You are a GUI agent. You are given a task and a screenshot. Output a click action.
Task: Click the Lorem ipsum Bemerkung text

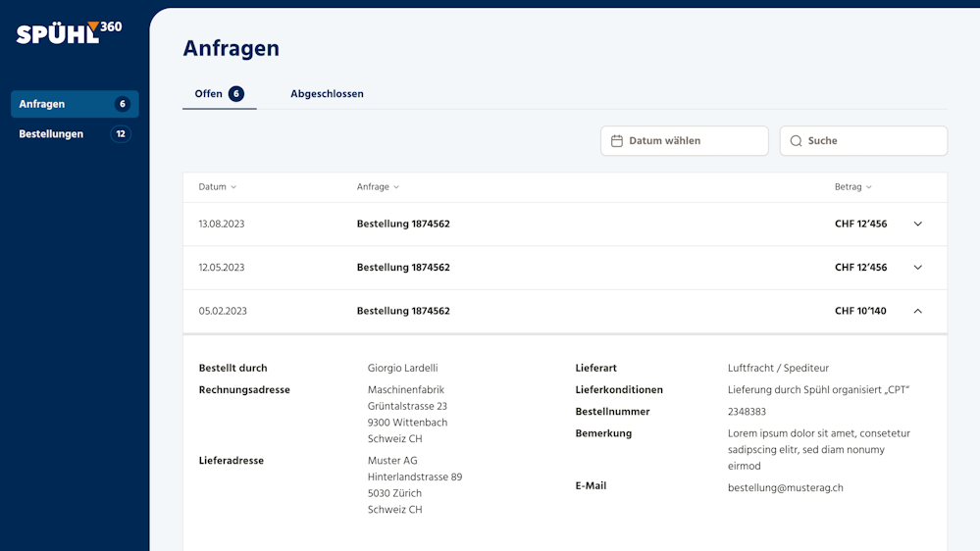(819, 450)
